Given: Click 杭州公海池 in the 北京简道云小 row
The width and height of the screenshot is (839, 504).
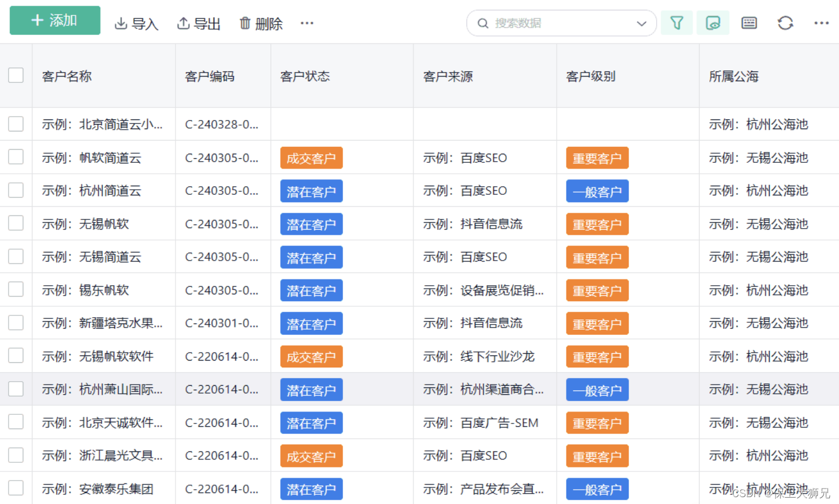Looking at the screenshot, I should [x=758, y=125].
